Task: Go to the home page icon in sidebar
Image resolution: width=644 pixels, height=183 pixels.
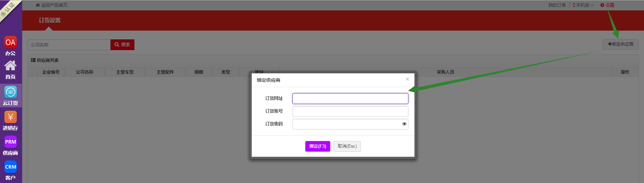Action: pyautogui.click(x=10, y=66)
